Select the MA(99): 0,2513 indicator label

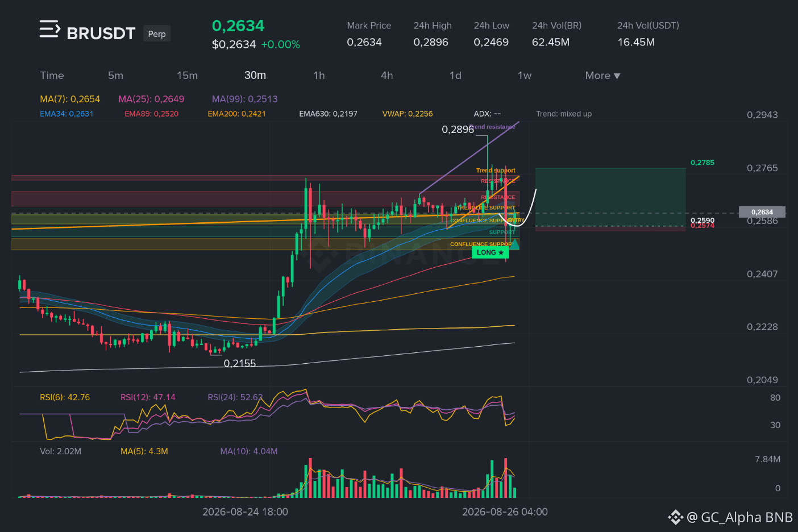pos(245,99)
